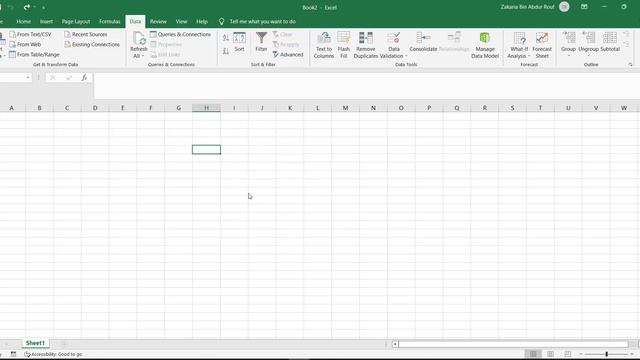Load data From Table/Range

coord(34,54)
